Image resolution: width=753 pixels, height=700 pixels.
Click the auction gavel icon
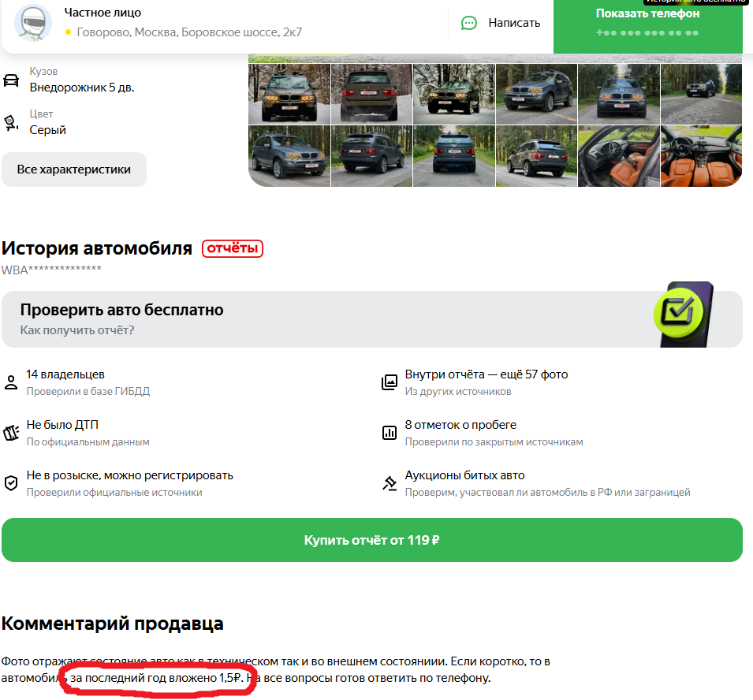[x=390, y=483]
